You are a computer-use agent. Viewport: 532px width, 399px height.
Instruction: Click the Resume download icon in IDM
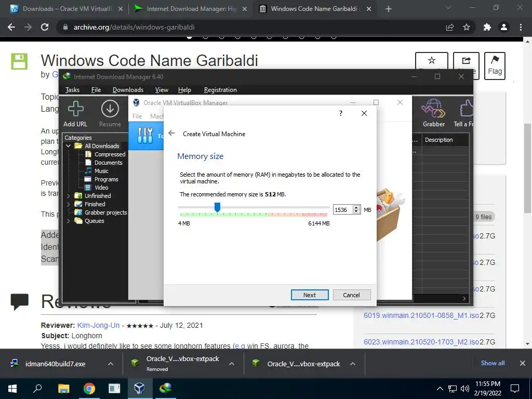110,114
